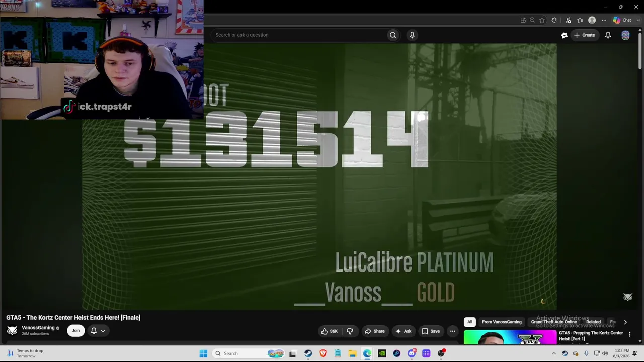Click the star-shaped icon beside Create
This screenshot has height=362, width=644.
[564, 35]
